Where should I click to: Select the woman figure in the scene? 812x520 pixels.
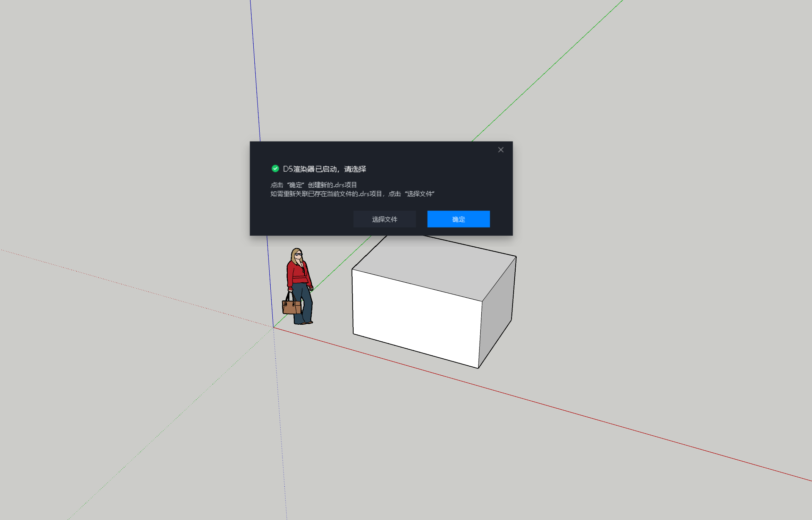tap(298, 287)
